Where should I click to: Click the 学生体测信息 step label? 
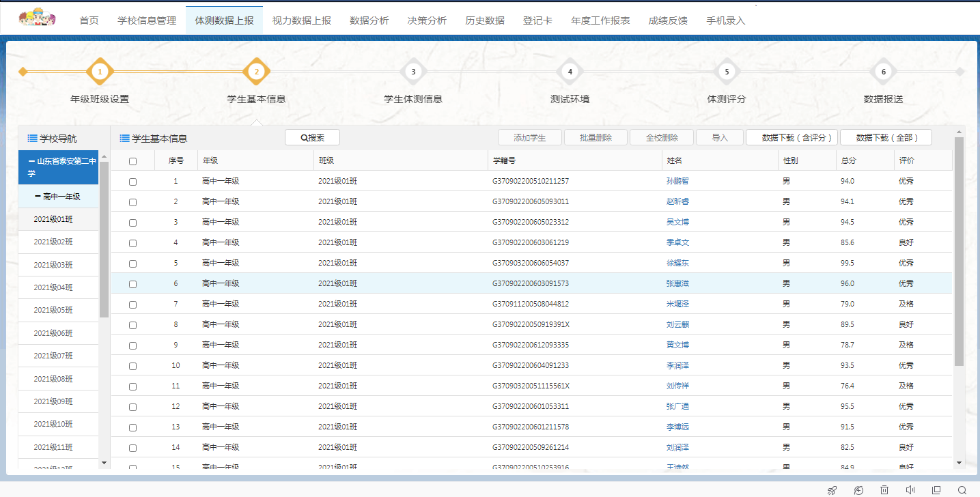pos(413,99)
